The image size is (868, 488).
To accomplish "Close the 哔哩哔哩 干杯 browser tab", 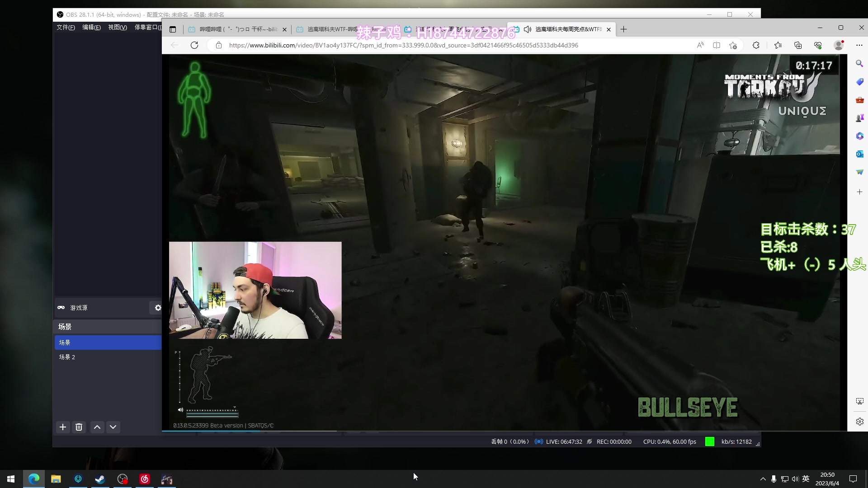I will (284, 30).
